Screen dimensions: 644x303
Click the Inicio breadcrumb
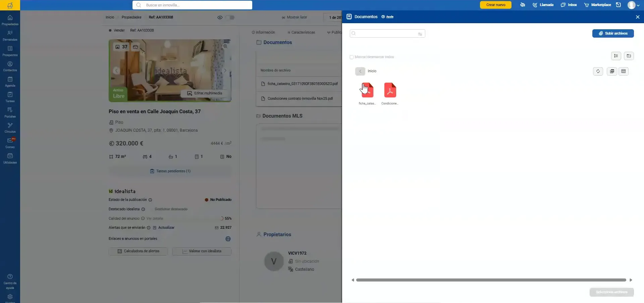click(110, 17)
